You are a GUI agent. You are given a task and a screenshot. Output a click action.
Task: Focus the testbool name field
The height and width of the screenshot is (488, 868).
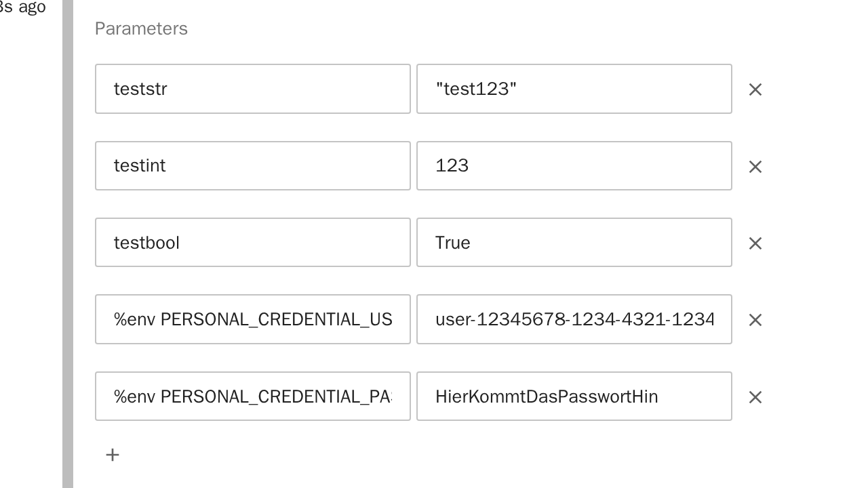pos(252,243)
